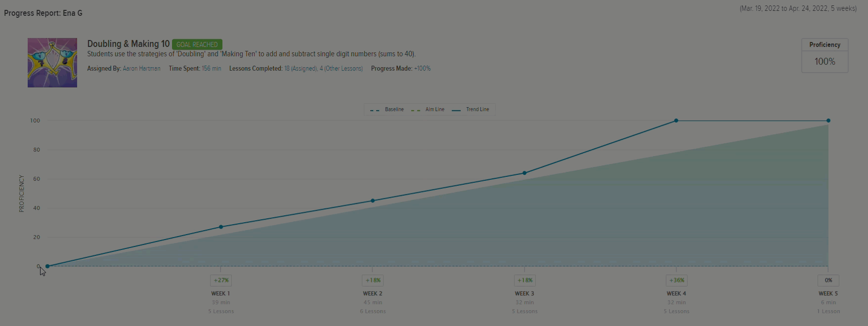Select the Week 3 data point on trend line
Viewport: 868px width, 326px height.
coord(524,173)
